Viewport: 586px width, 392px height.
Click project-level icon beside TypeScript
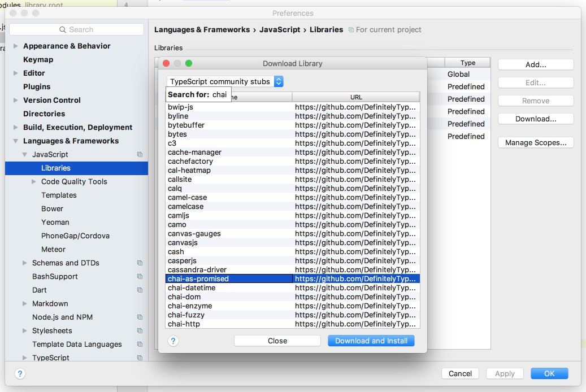[x=140, y=358]
